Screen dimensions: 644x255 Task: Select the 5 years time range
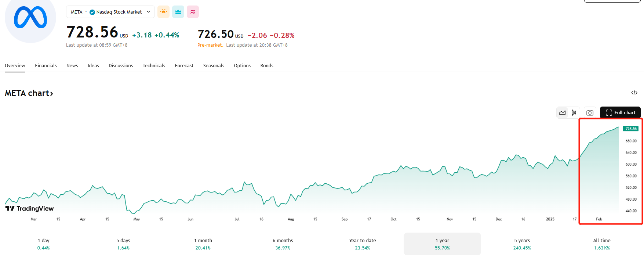pyautogui.click(x=522, y=244)
